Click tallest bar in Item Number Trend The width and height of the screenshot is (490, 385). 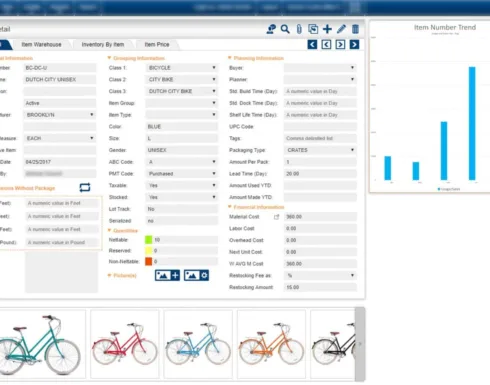[x=472, y=123]
